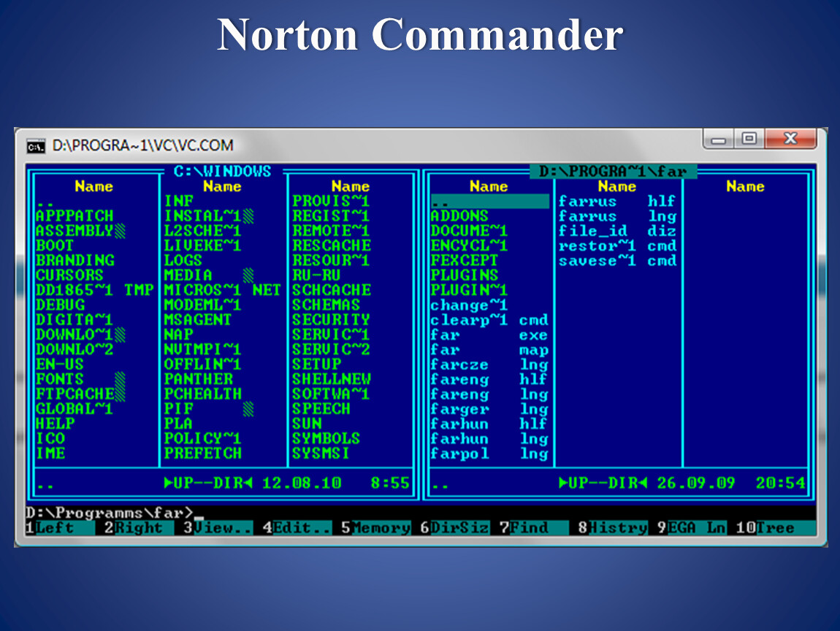This screenshot has height=631, width=840.
Task: Minimize the VC.COM console window
Action: coord(719,139)
